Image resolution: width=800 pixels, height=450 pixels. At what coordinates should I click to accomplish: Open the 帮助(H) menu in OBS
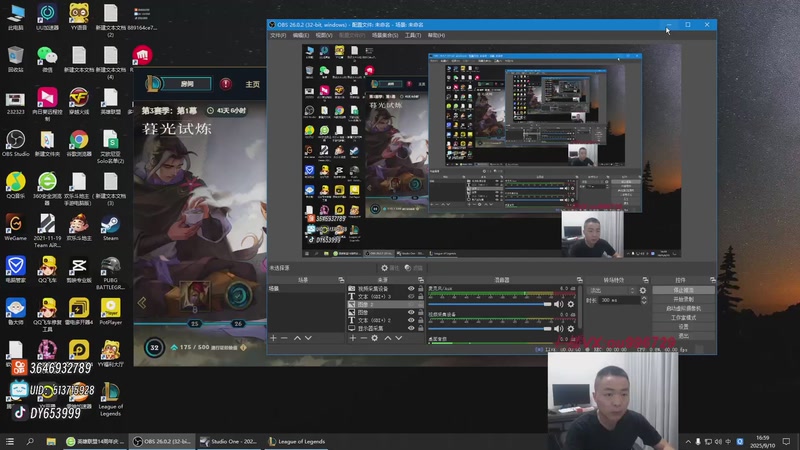[436, 35]
